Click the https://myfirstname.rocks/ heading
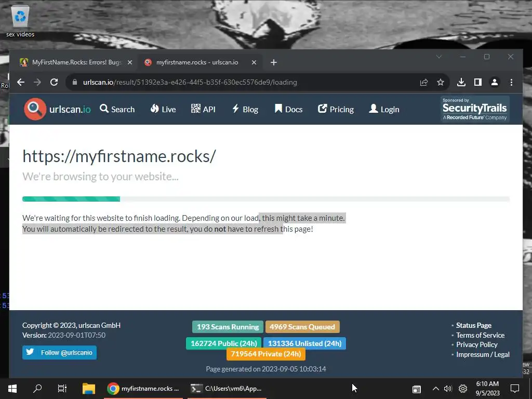This screenshot has width=532, height=399. [x=119, y=156]
